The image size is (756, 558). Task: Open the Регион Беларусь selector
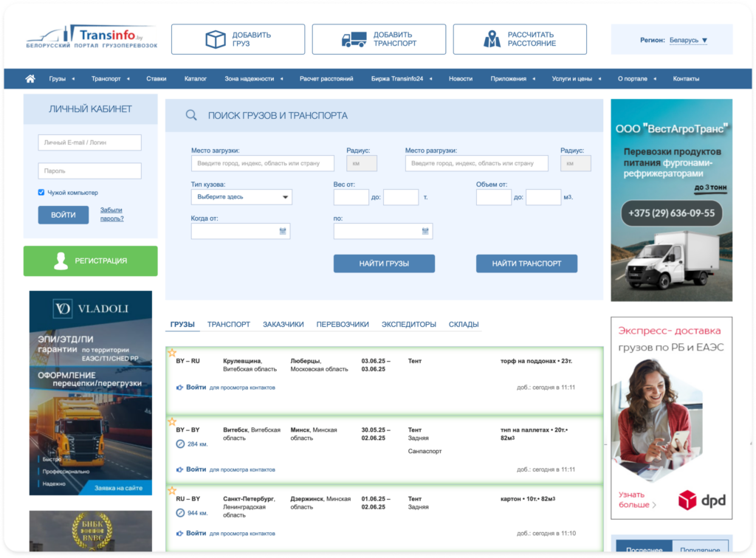[688, 41]
